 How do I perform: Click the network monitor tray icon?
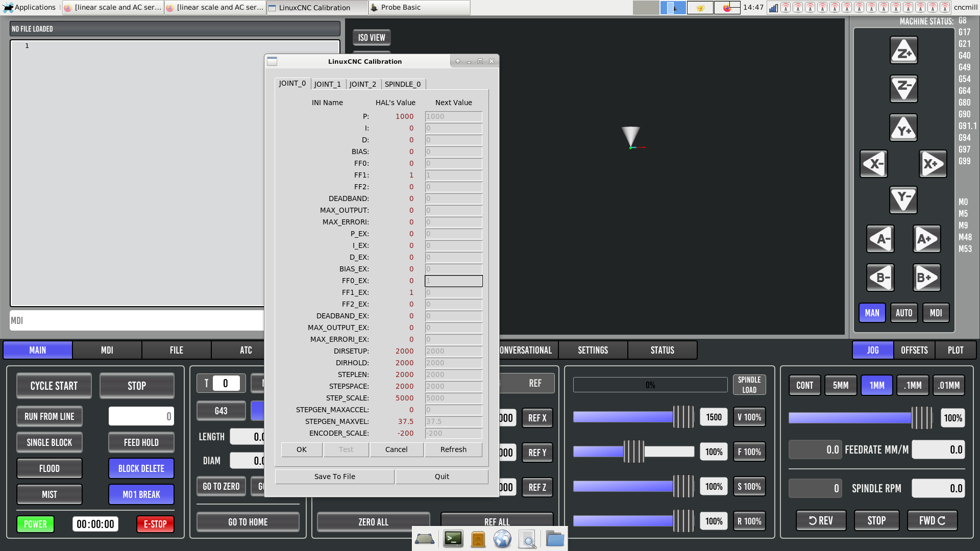(773, 8)
